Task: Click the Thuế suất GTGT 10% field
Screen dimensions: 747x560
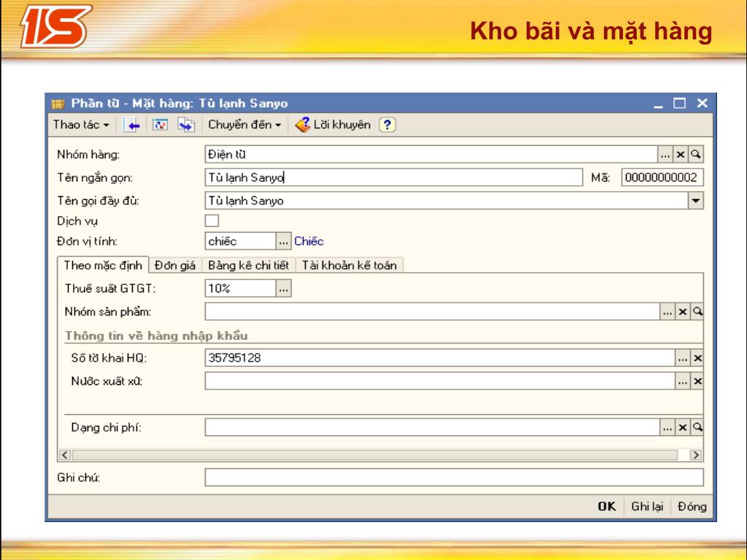Action: tap(240, 289)
